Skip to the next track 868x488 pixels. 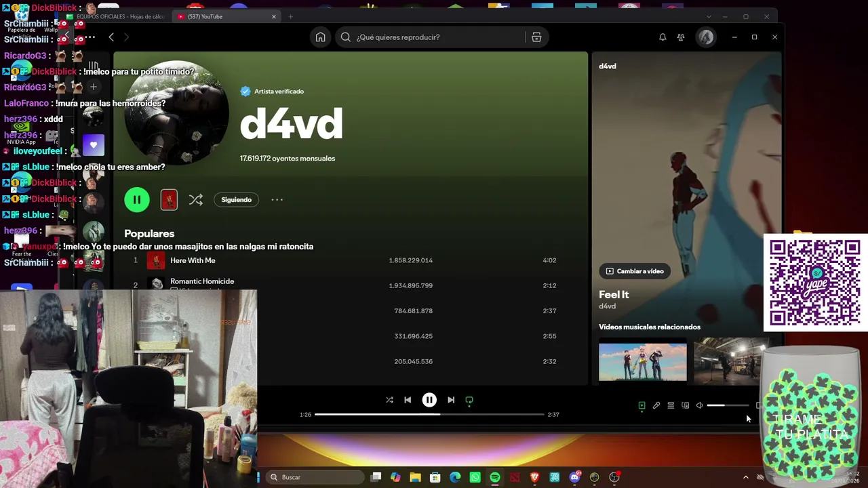pos(451,400)
